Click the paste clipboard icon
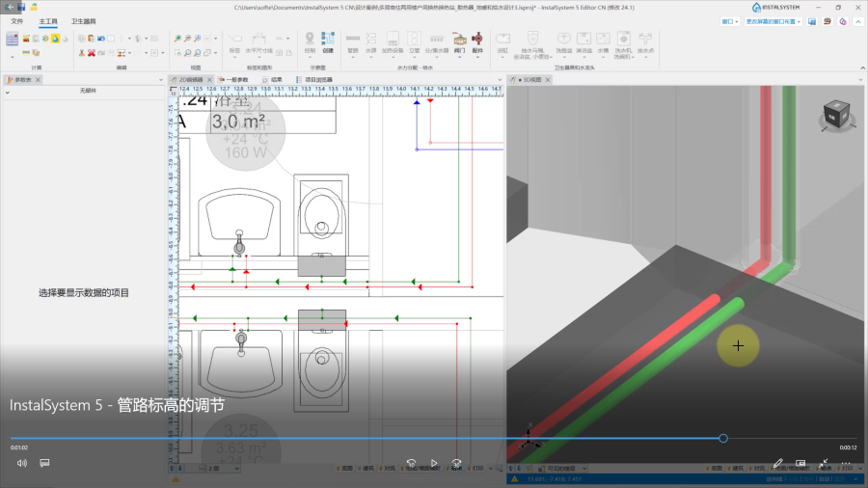The height and width of the screenshot is (488, 868). point(92,39)
